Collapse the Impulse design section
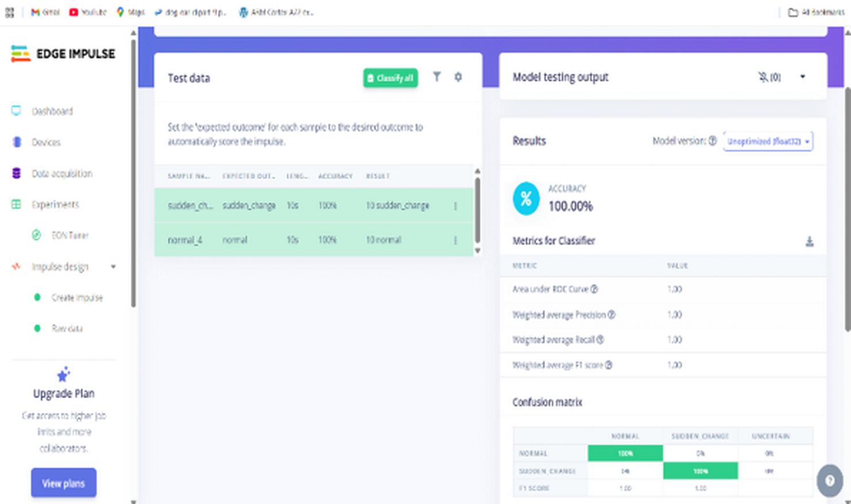 113,267
